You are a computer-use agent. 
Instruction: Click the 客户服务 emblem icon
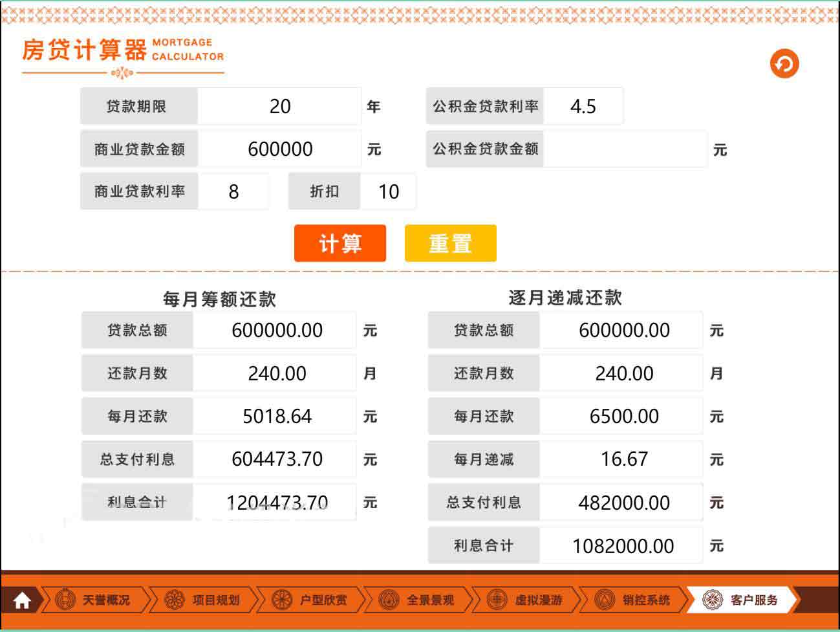[x=713, y=600]
